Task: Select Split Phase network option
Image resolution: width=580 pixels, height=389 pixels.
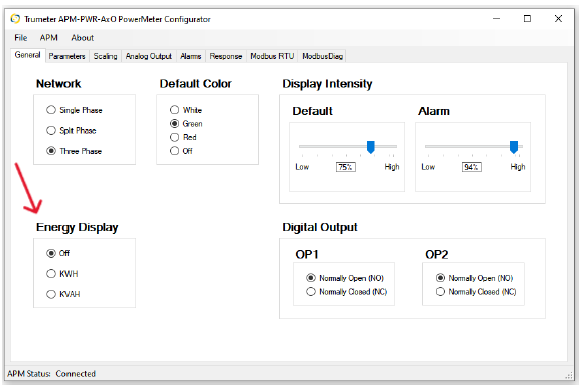Action: coord(71,131)
